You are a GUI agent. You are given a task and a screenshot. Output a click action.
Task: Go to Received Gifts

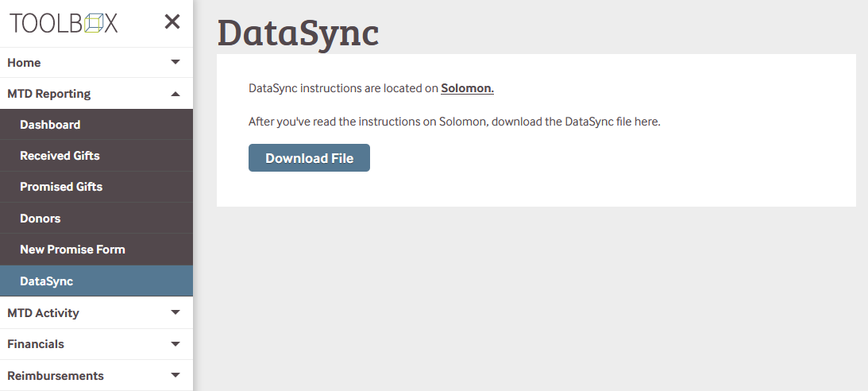click(60, 156)
